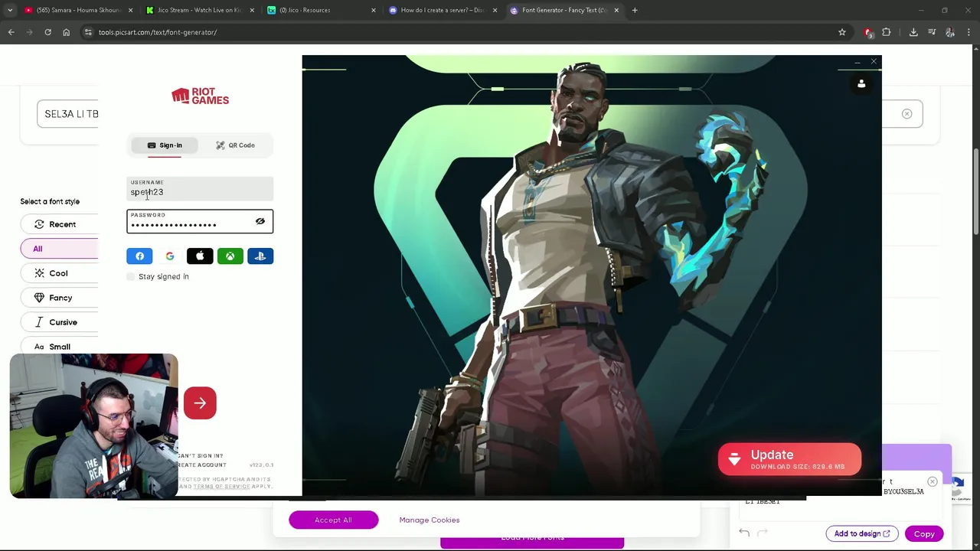Copy the generated fancy text
The height and width of the screenshot is (551, 980).
[x=924, y=534]
